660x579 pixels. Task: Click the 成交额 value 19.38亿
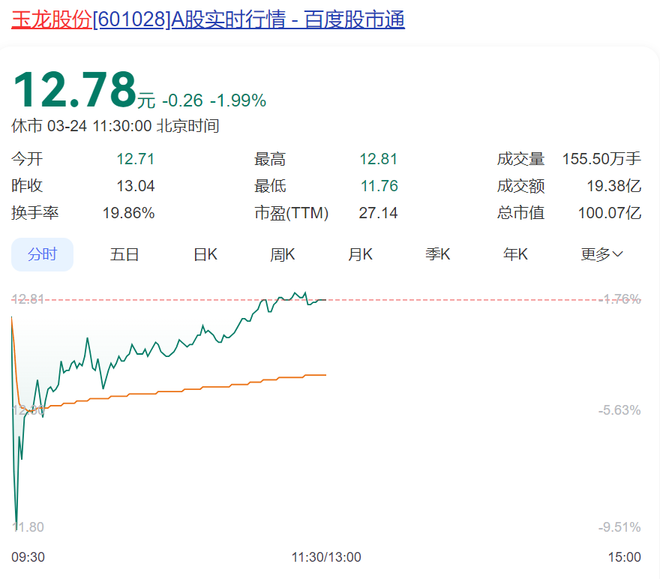click(614, 186)
